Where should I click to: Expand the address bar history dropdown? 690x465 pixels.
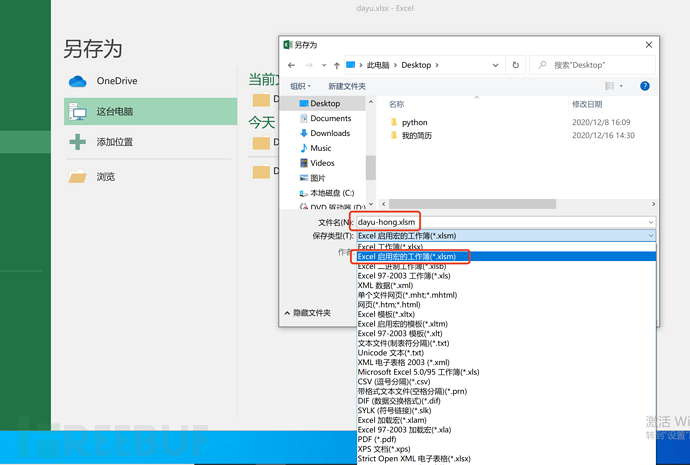(495, 65)
